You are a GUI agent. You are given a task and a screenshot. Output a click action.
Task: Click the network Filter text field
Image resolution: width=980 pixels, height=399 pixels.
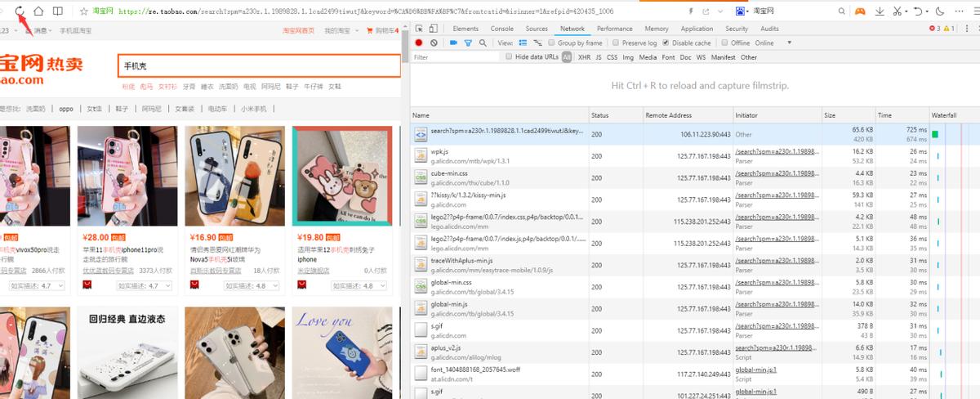[453, 57]
